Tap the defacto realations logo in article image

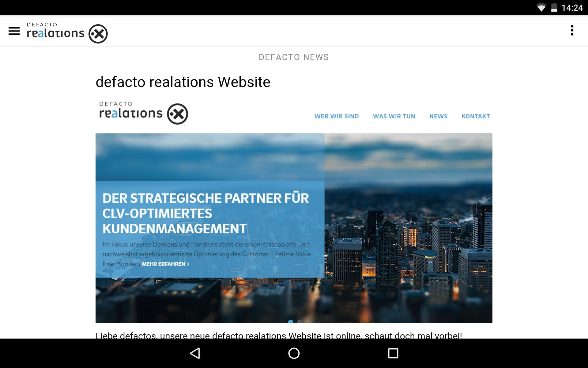coord(144,113)
